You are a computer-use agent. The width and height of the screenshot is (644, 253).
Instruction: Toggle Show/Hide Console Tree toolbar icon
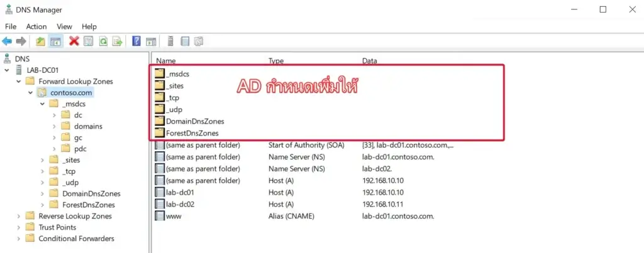[x=55, y=41]
